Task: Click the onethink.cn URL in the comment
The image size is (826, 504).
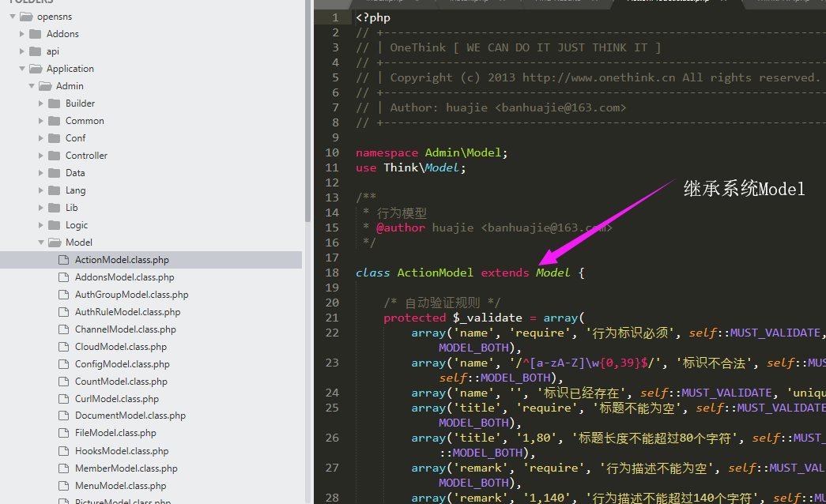Action: coord(598,78)
